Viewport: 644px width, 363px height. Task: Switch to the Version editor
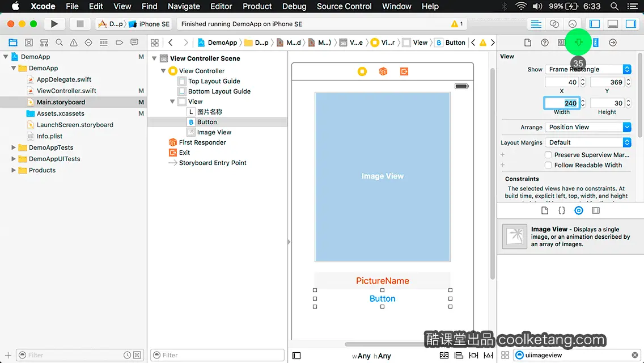pyautogui.click(x=572, y=24)
